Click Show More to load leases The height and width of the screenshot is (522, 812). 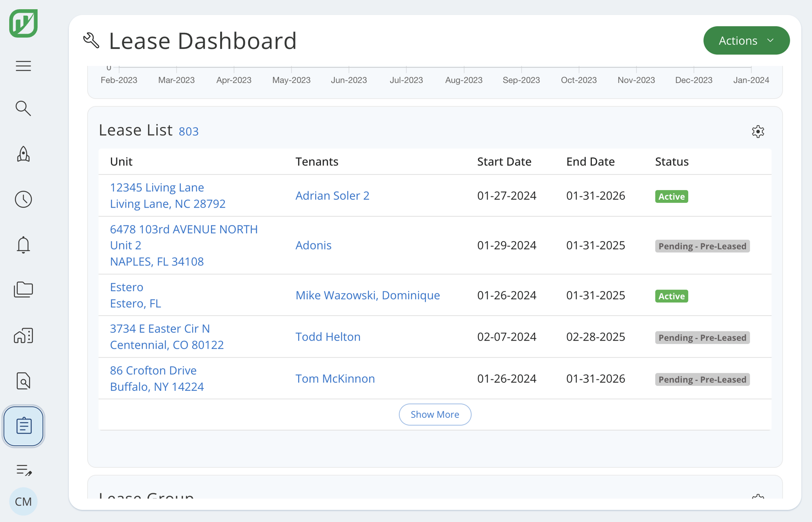435,414
